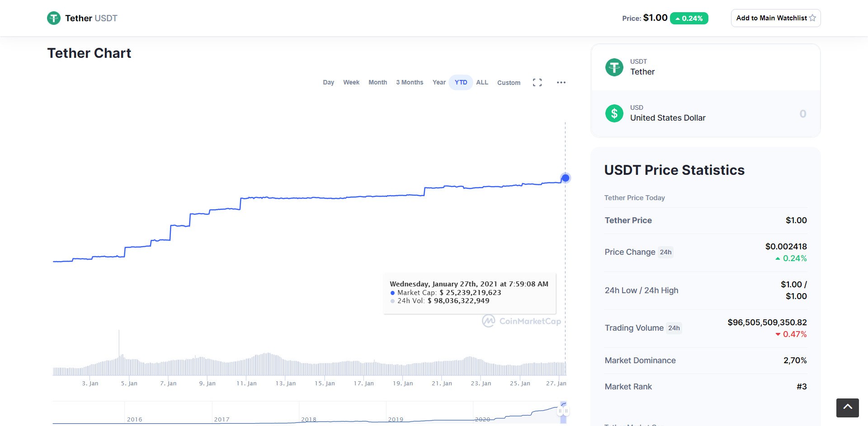The height and width of the screenshot is (426, 868).
Task: Click the header Price: $1.00 text
Action: point(645,18)
